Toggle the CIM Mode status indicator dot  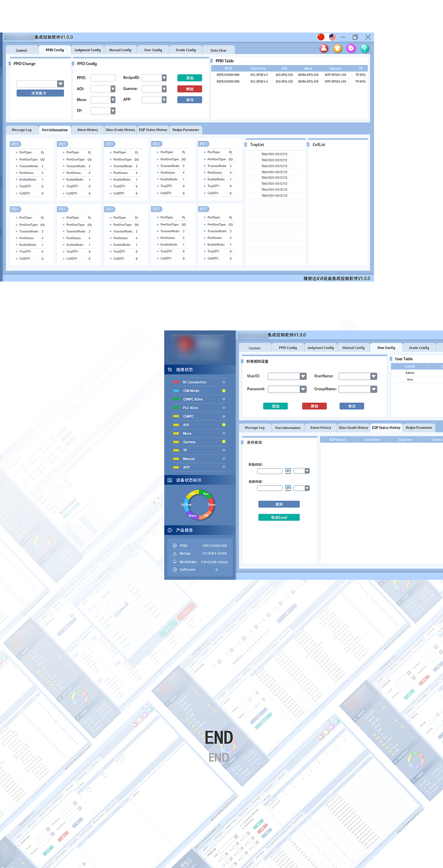(224, 391)
